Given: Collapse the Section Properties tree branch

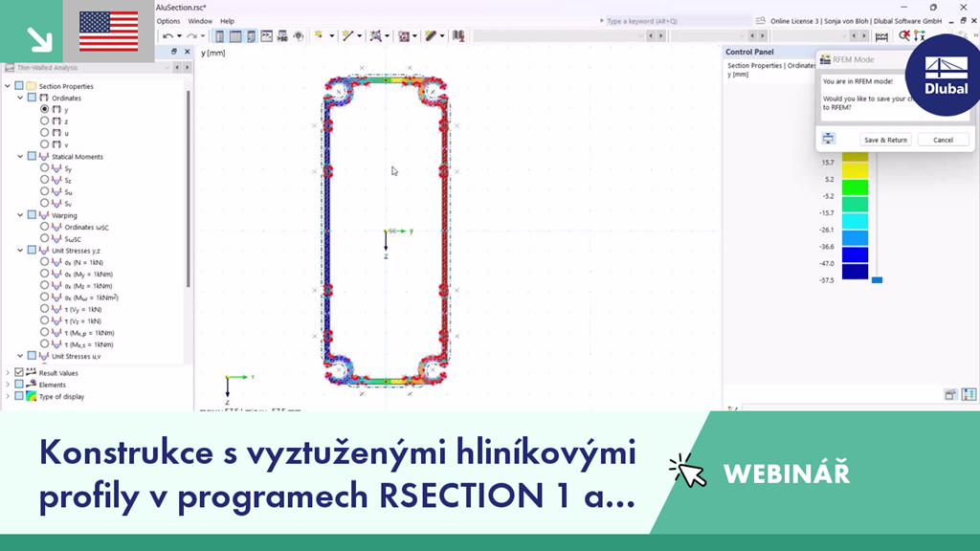Looking at the screenshot, I should (x=8, y=85).
